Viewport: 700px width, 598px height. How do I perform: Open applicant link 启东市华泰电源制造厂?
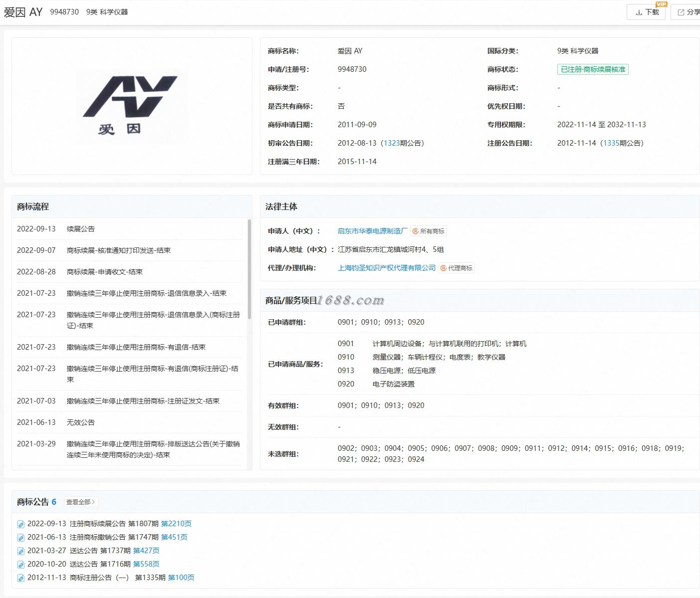click(373, 231)
